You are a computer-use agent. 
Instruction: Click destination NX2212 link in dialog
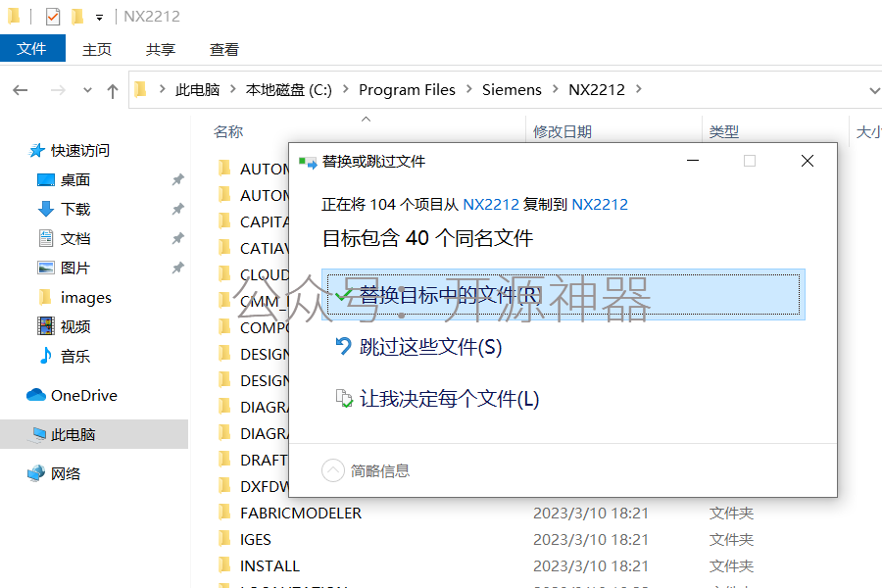pos(600,204)
